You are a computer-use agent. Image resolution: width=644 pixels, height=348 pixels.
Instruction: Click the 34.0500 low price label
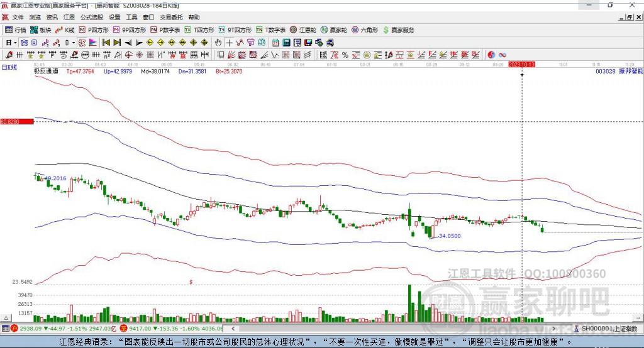[x=450, y=236]
